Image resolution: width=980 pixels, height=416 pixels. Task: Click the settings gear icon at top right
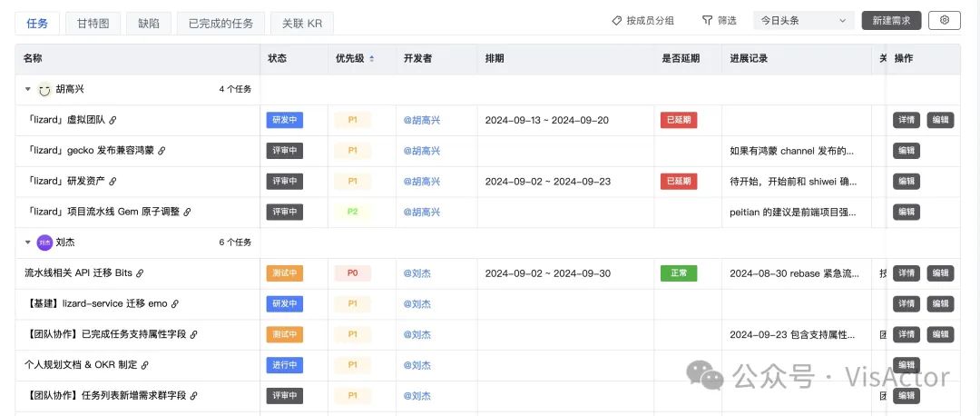click(x=945, y=20)
